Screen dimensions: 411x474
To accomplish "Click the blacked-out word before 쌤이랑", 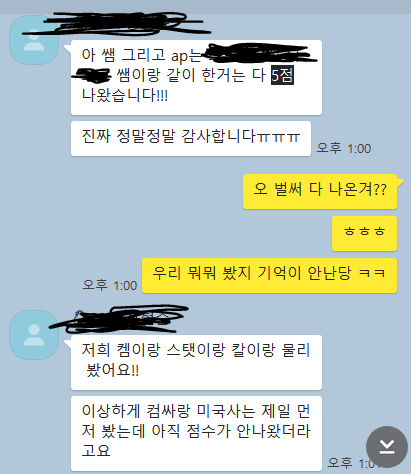I will [91, 75].
